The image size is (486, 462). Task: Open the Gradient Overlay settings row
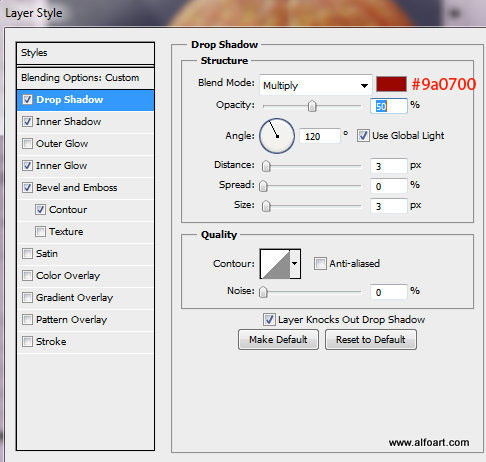coord(85,298)
